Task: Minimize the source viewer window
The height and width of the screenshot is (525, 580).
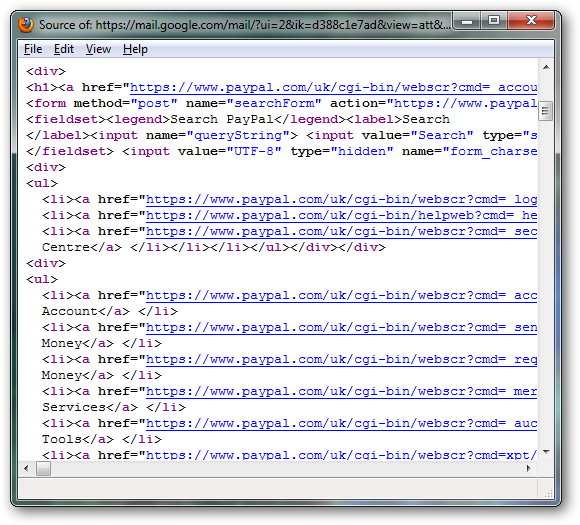Action: 467,21
